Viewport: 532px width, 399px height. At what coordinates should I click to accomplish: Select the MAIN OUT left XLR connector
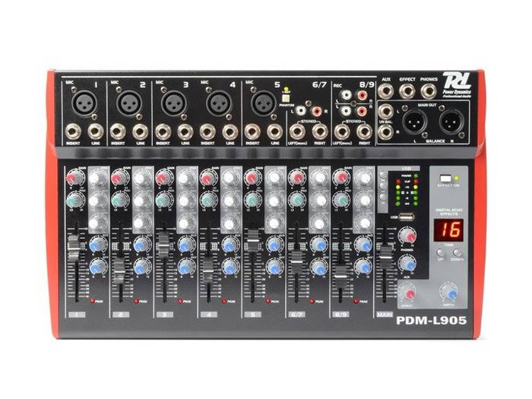pos(415,122)
